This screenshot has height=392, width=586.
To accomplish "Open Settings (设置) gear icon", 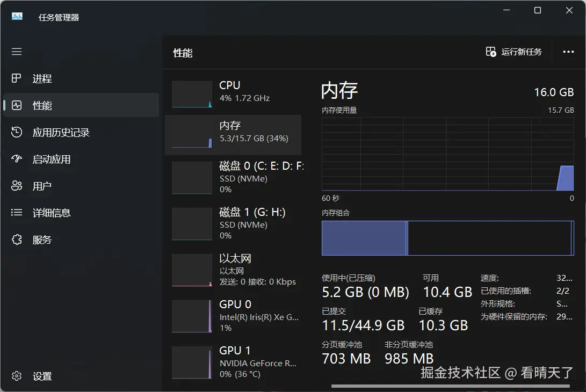I will pyautogui.click(x=17, y=376).
